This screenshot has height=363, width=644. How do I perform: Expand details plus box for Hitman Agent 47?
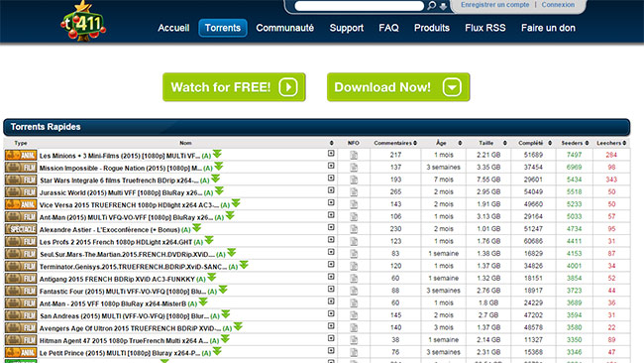tap(331, 338)
